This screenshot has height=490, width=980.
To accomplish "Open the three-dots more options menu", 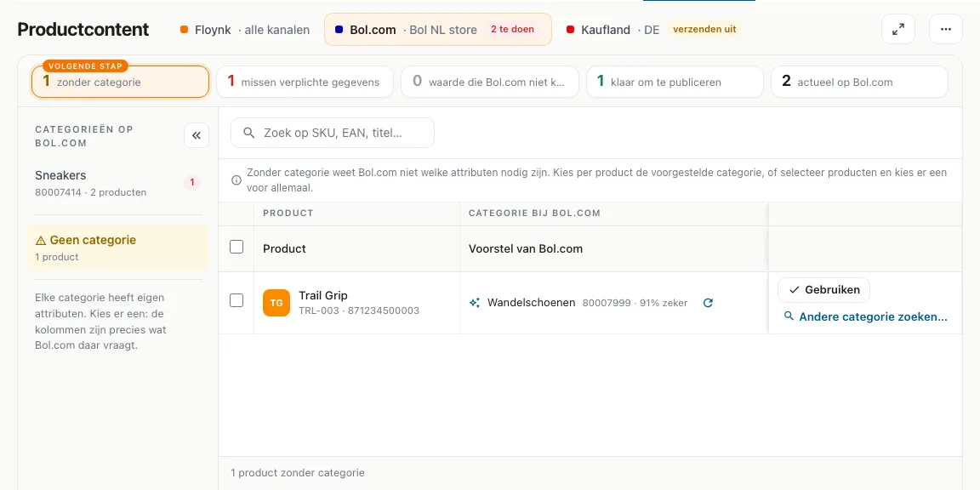I will (x=946, y=29).
